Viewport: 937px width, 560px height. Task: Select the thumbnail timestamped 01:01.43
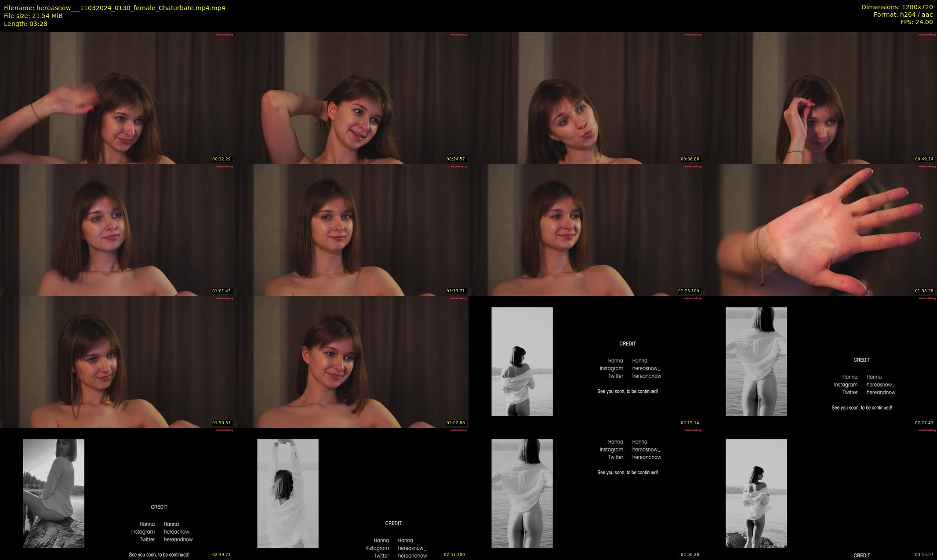click(x=117, y=229)
